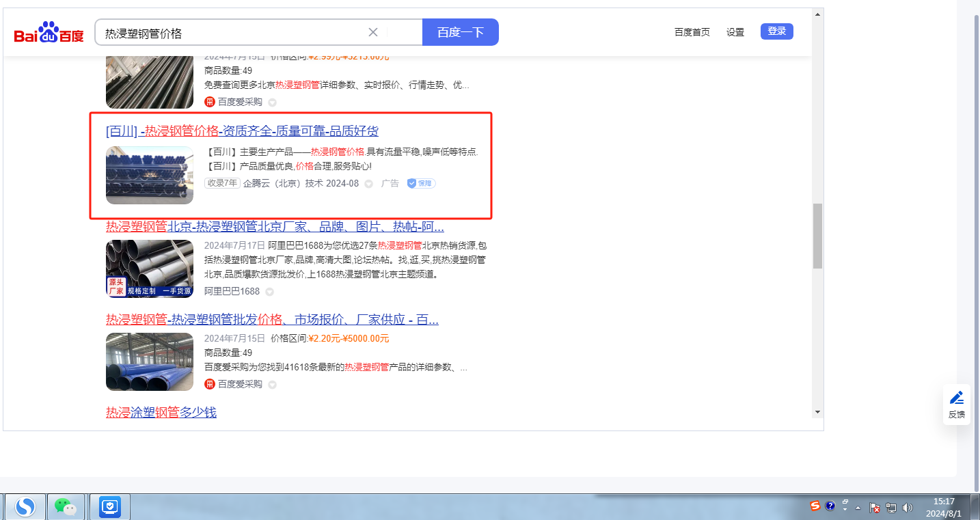Open the [百川] -热浸钢管价格 result title
This screenshot has width=980, height=520.
click(242, 131)
